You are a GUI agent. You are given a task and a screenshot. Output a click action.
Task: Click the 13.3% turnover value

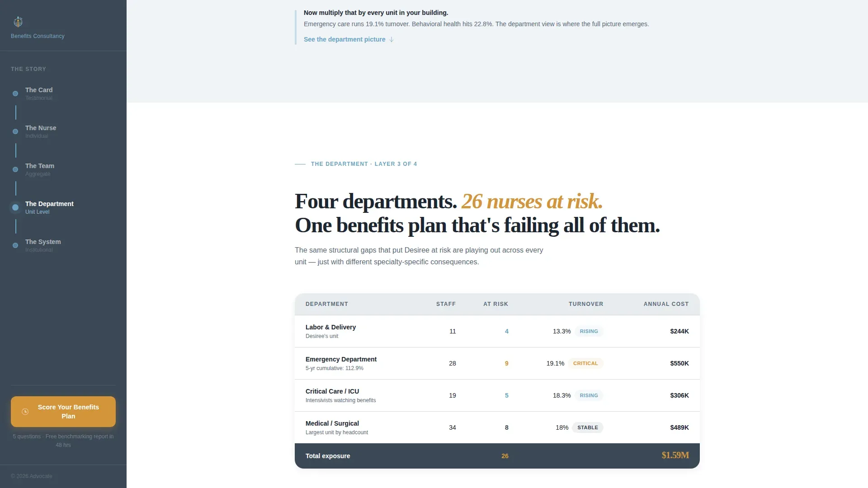pos(561,331)
